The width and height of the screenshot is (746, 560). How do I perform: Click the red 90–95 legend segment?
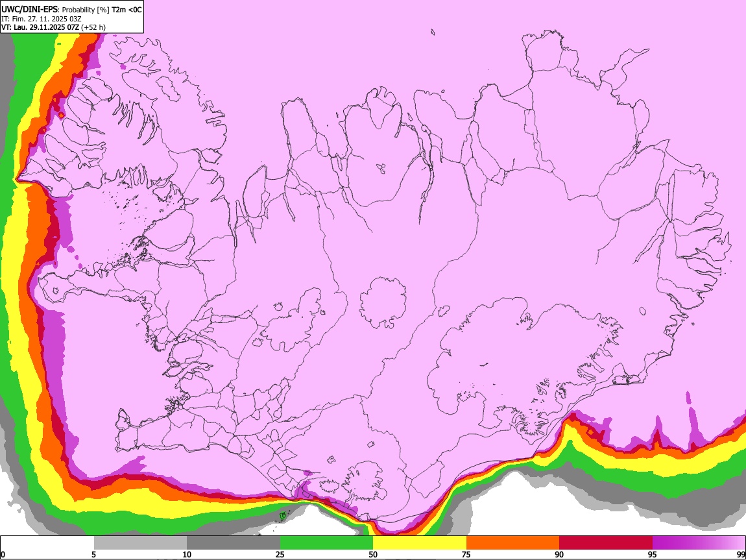pyautogui.click(x=606, y=542)
